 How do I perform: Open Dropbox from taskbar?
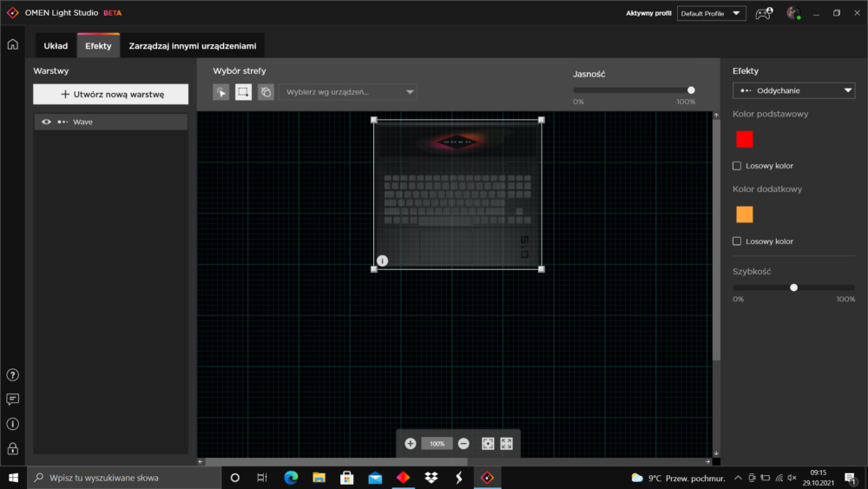click(431, 478)
